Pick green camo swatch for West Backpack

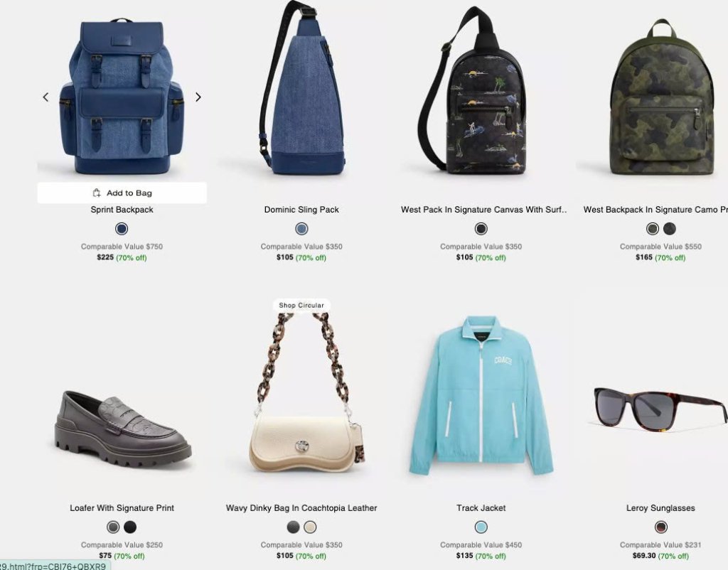coord(653,229)
